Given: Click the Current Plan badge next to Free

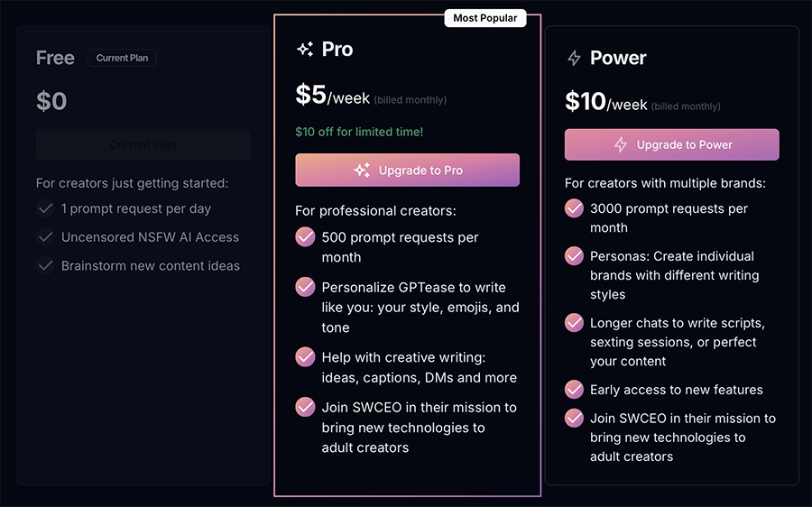Looking at the screenshot, I should pos(122,58).
